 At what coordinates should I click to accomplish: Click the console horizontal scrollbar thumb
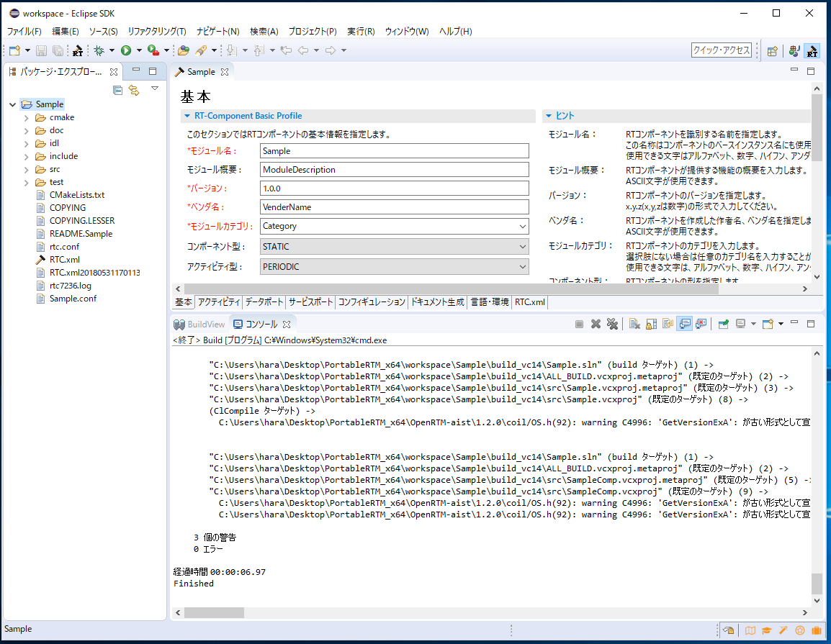(214, 613)
